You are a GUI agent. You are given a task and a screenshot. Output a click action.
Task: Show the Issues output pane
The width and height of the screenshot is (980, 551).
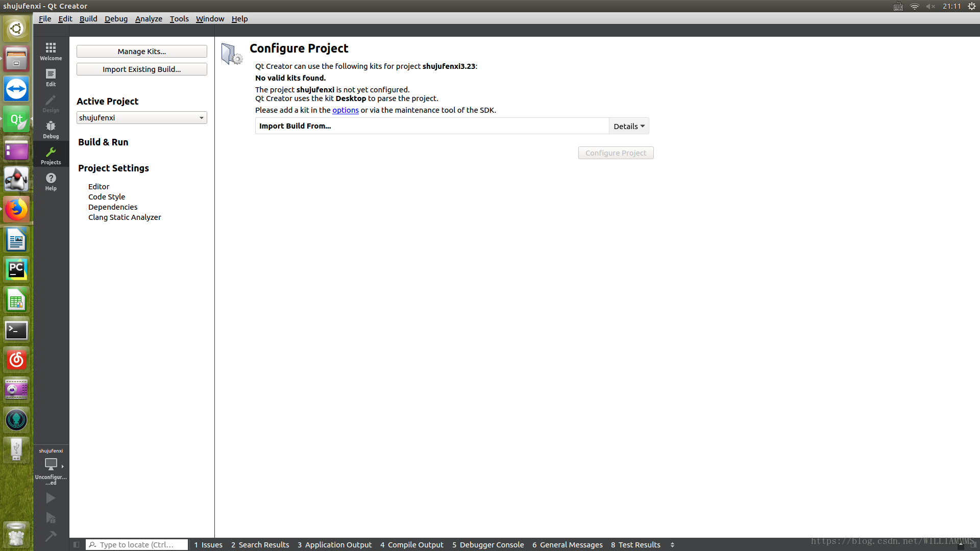pyautogui.click(x=208, y=545)
